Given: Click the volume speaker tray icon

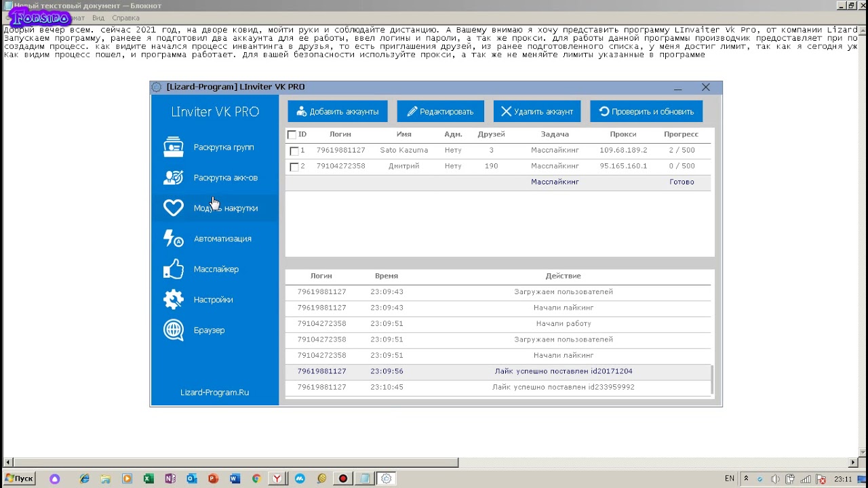Looking at the screenshot, I should point(775,479).
